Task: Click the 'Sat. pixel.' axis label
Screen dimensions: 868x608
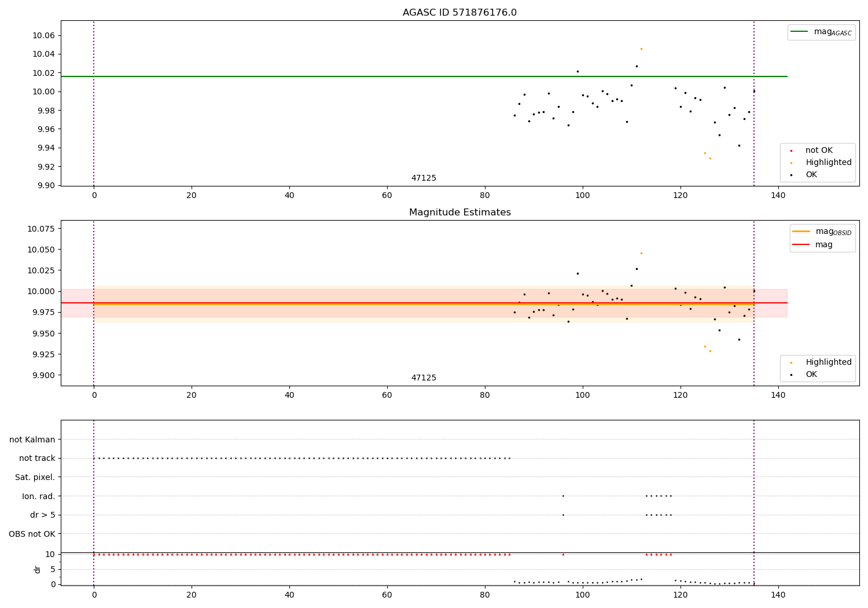Action: pos(35,478)
